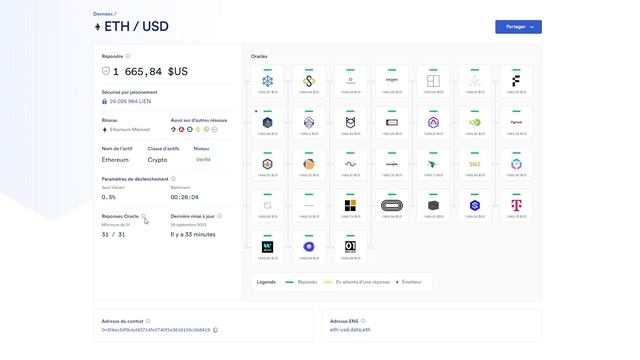The height and width of the screenshot is (360, 640).
Task: Open the purple A hexagon oracle card
Action: coord(433,122)
